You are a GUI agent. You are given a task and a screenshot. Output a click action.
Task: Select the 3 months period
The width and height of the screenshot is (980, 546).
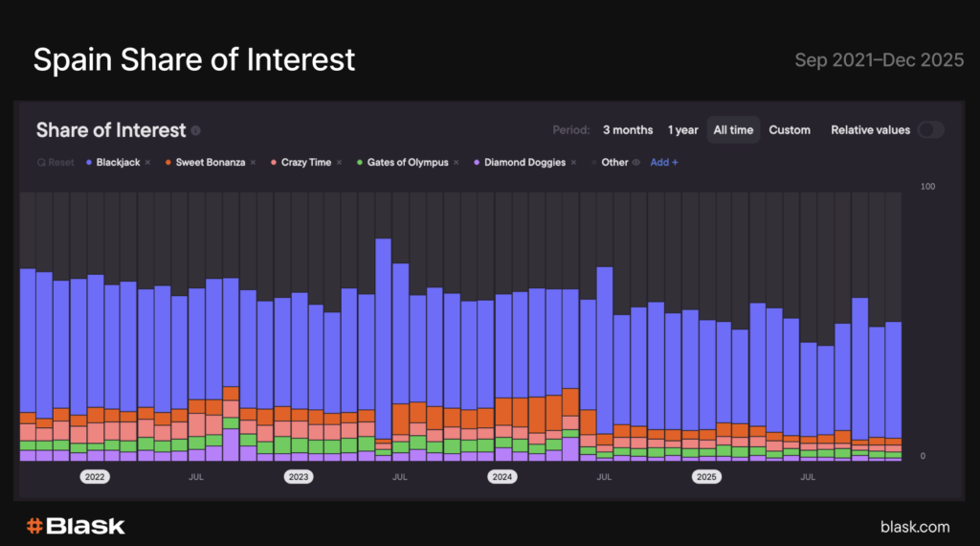click(628, 130)
